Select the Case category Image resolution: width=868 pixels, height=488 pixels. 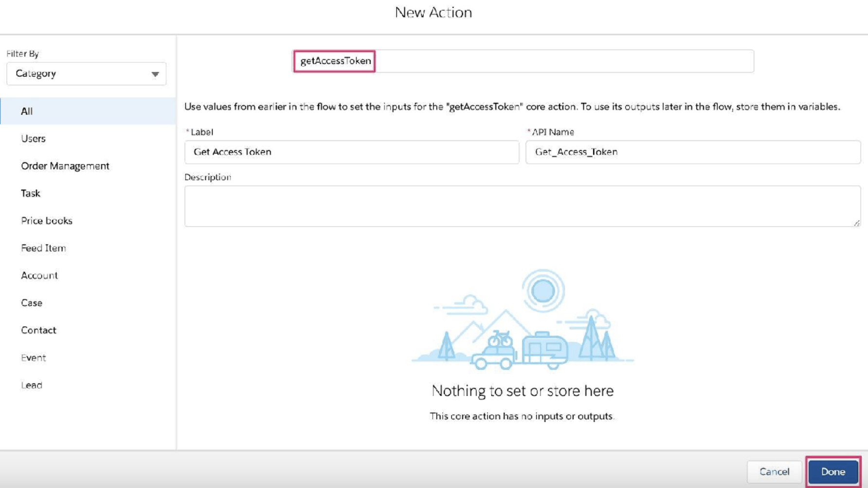(x=88, y=303)
